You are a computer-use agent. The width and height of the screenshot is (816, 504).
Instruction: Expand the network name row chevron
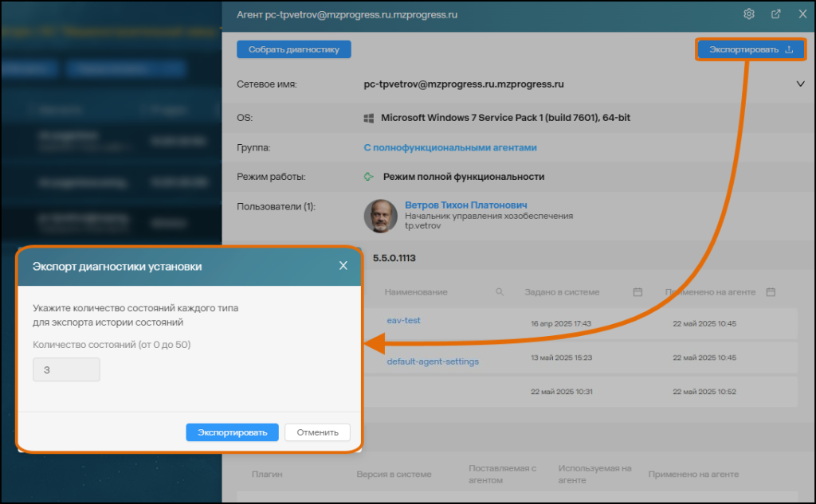[800, 84]
